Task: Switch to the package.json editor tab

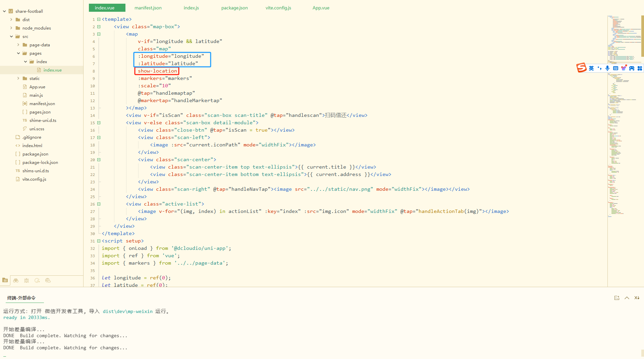Action: tap(234, 8)
